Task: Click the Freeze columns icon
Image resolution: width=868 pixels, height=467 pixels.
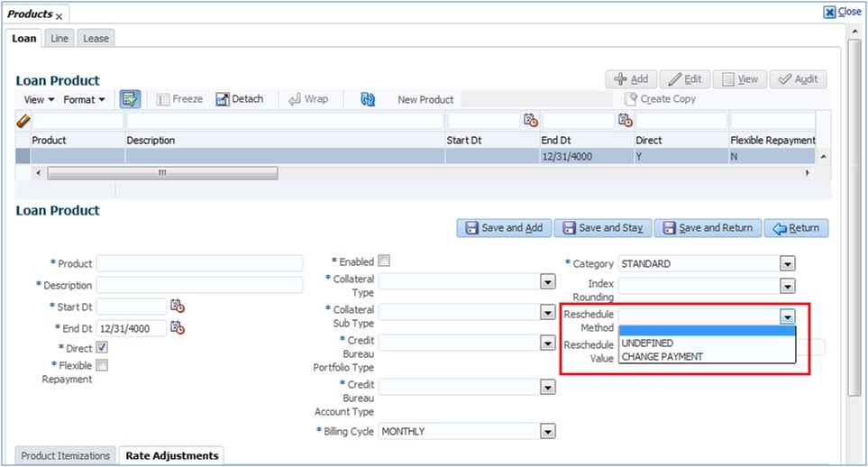Action: coord(163,99)
